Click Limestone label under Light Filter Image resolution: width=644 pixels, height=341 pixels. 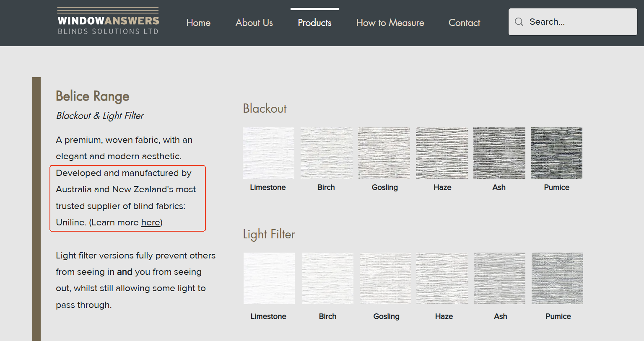(x=268, y=316)
